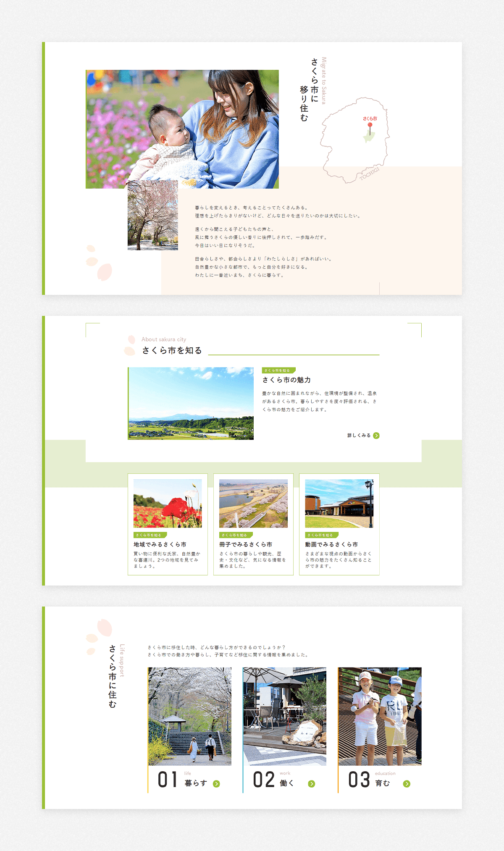
Task: Click the terrace cafe photo for 働く
Action: pos(285,717)
